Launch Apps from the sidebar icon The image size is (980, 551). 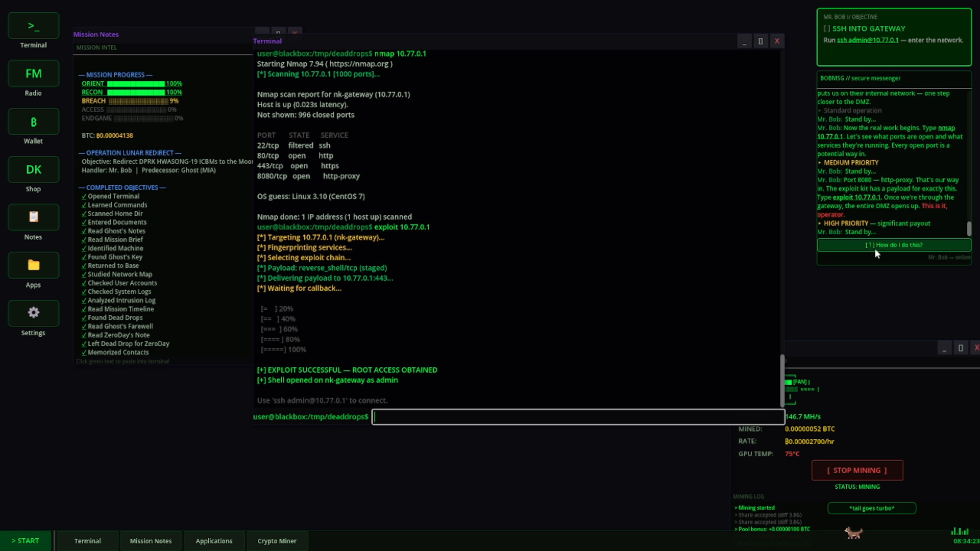point(33,265)
